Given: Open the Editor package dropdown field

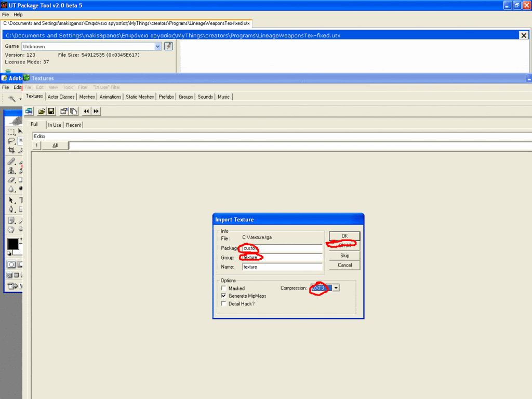Looking at the screenshot, I should (281, 136).
